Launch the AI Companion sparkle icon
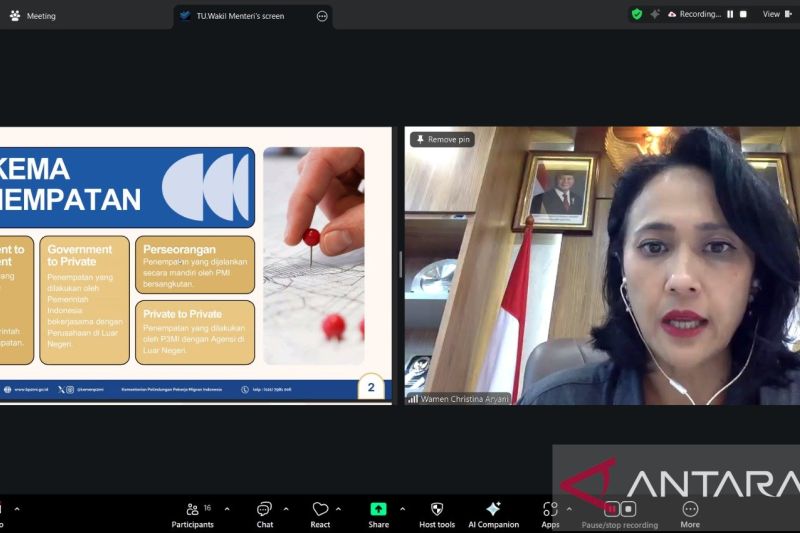Image resolution: width=800 pixels, height=533 pixels. (x=493, y=510)
